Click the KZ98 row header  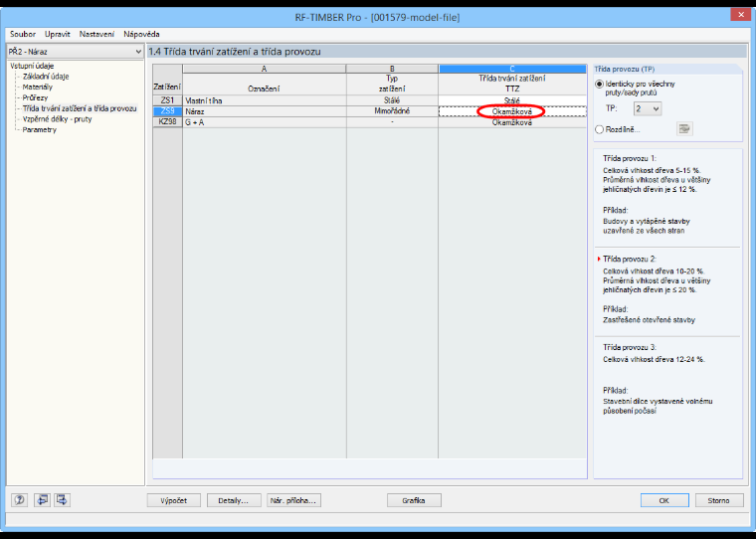click(x=167, y=122)
